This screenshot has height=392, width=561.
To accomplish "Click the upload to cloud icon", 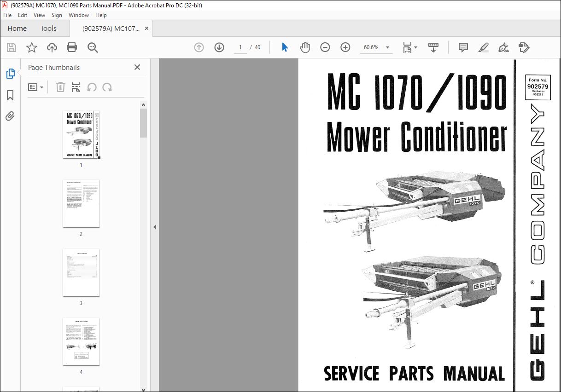I will (52, 47).
